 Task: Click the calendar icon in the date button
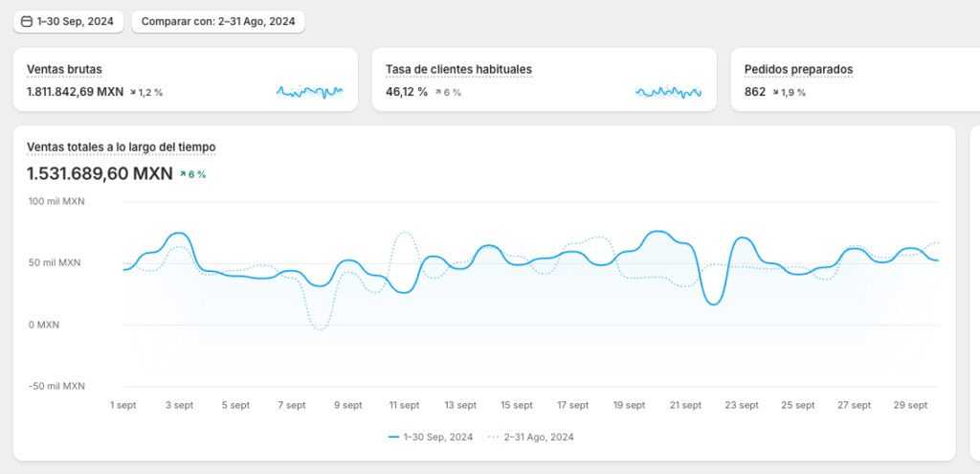[x=26, y=21]
